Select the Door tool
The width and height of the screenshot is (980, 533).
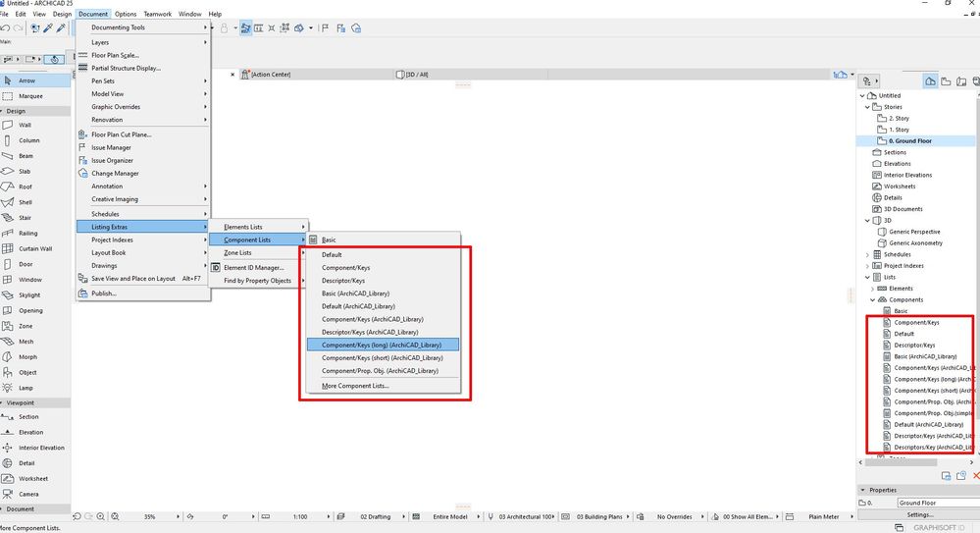(x=35, y=264)
